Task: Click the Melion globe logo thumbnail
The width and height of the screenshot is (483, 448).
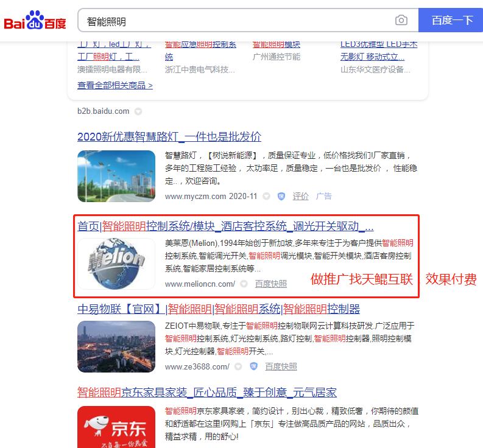Action: click(116, 264)
